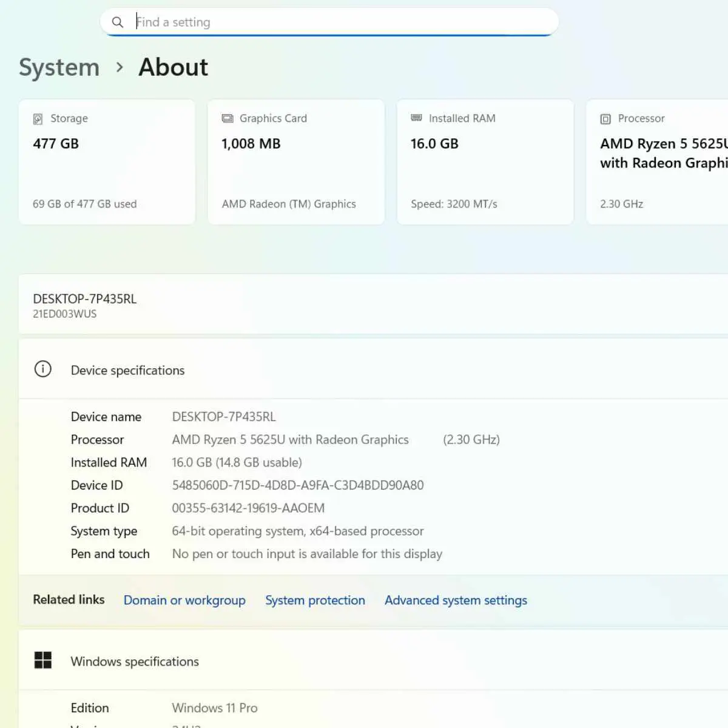Click the search magnifier icon
728x728 pixels.
pos(118,22)
